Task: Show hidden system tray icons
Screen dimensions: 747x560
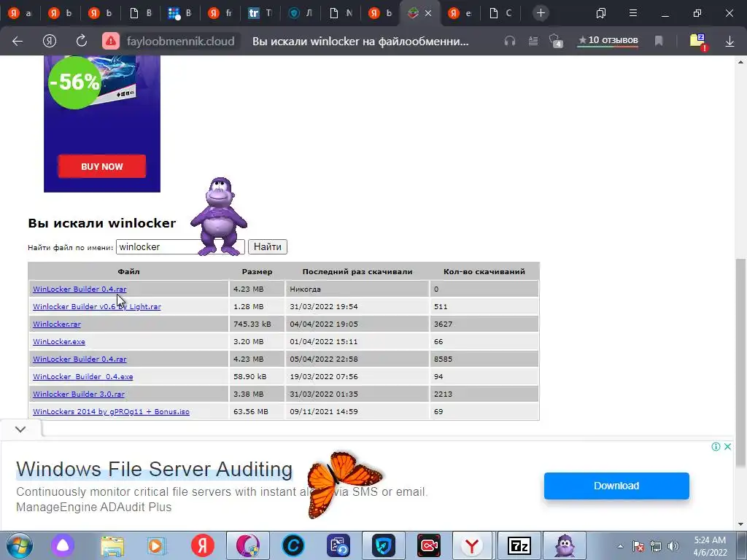Action: click(620, 546)
